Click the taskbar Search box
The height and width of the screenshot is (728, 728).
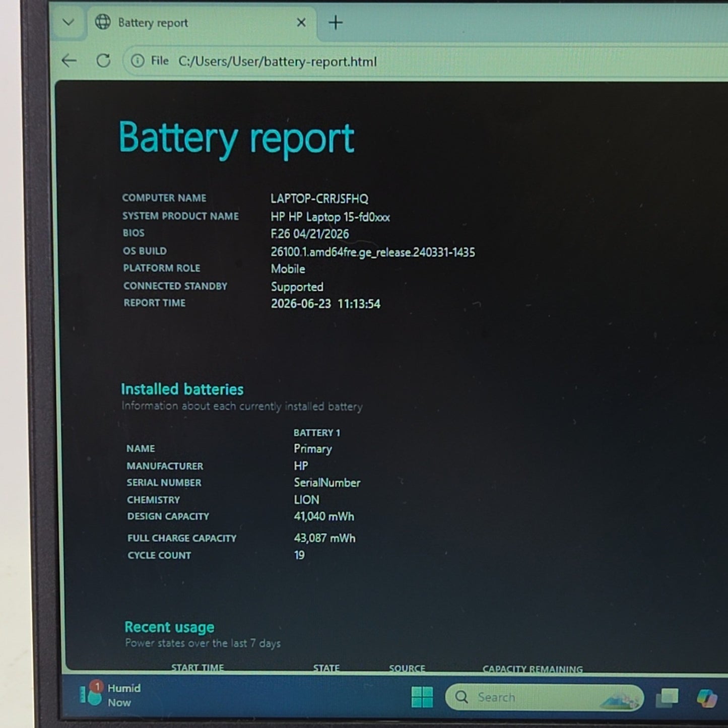(x=544, y=697)
